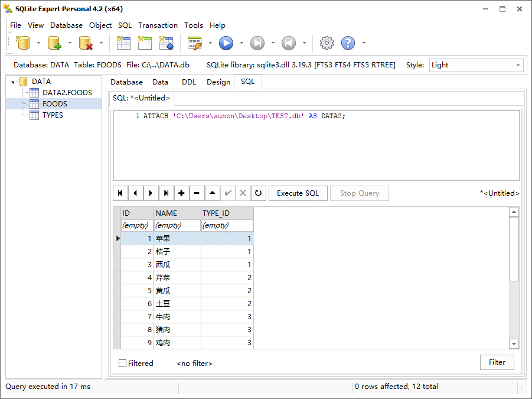Open dropdown arrow next to Execute play icon
The width and height of the screenshot is (532, 399).
tap(241, 43)
